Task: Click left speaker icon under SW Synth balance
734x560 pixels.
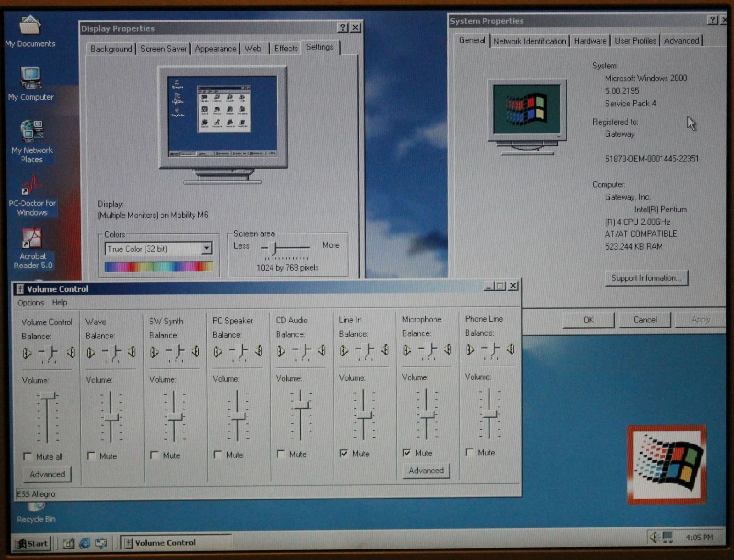Action: click(154, 352)
